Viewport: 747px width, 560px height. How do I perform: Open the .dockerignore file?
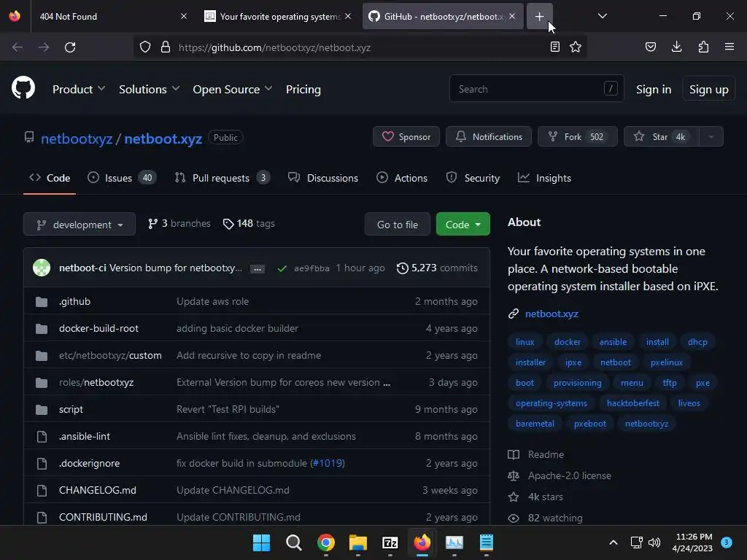89,463
